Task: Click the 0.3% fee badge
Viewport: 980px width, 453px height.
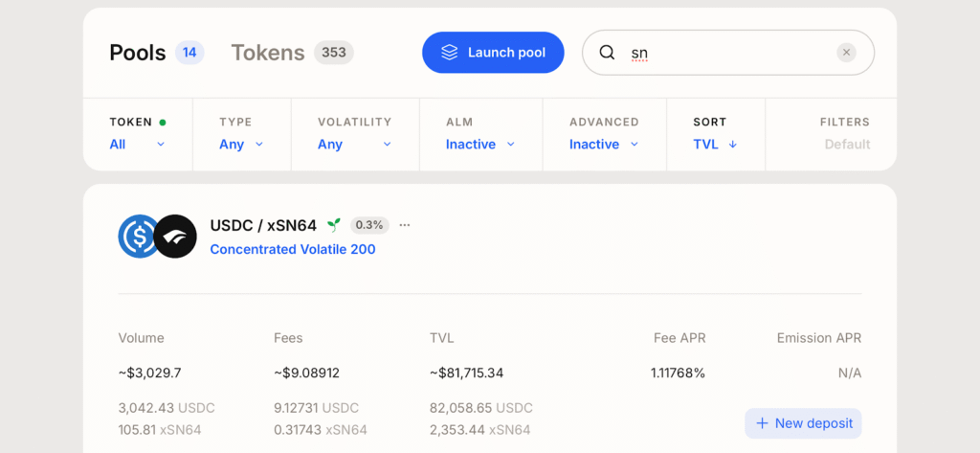Action: point(368,225)
